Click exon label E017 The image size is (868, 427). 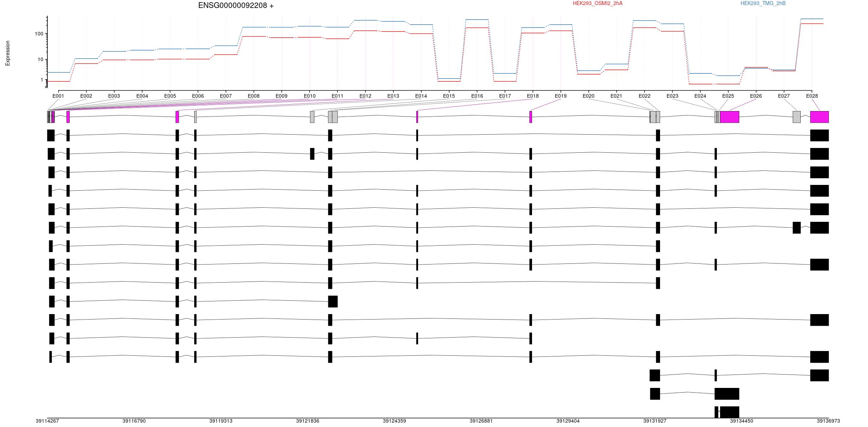pyautogui.click(x=505, y=96)
